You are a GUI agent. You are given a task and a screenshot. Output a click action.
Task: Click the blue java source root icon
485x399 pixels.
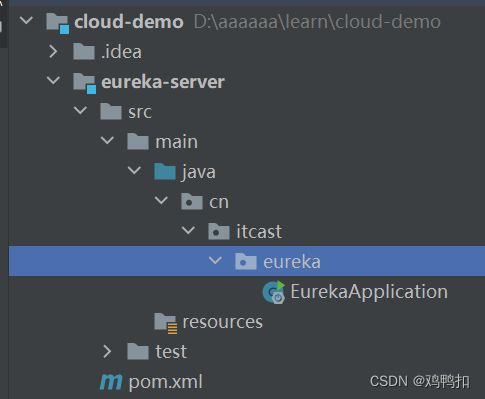[165, 171]
